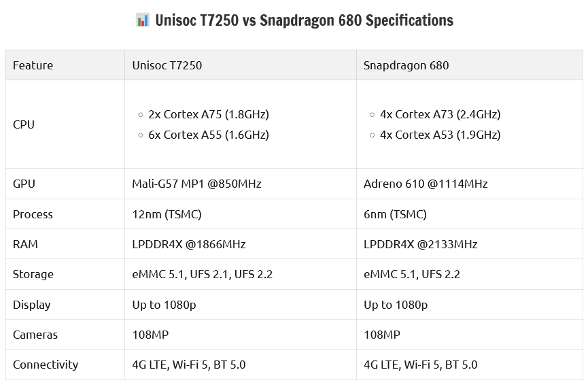Select the Adreno 610 @1114MHz cell
Screen dimensions: 588x387
426,184
